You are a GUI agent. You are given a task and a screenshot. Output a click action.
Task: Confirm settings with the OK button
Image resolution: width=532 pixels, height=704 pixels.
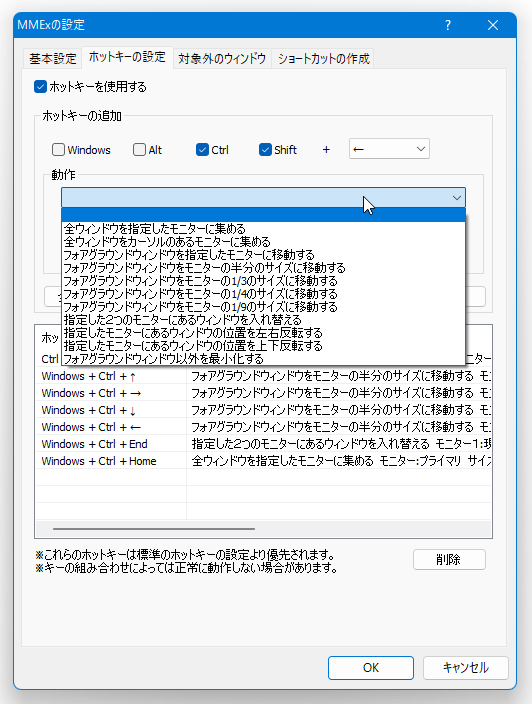(x=371, y=668)
